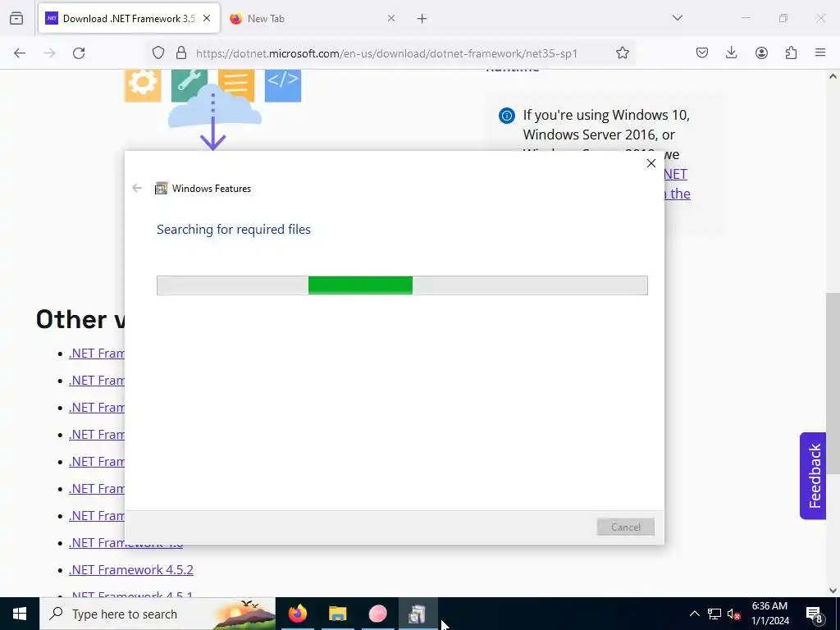Screen dimensions: 840x630
Task: Go forward one page in Firefox
Action: 49,53
